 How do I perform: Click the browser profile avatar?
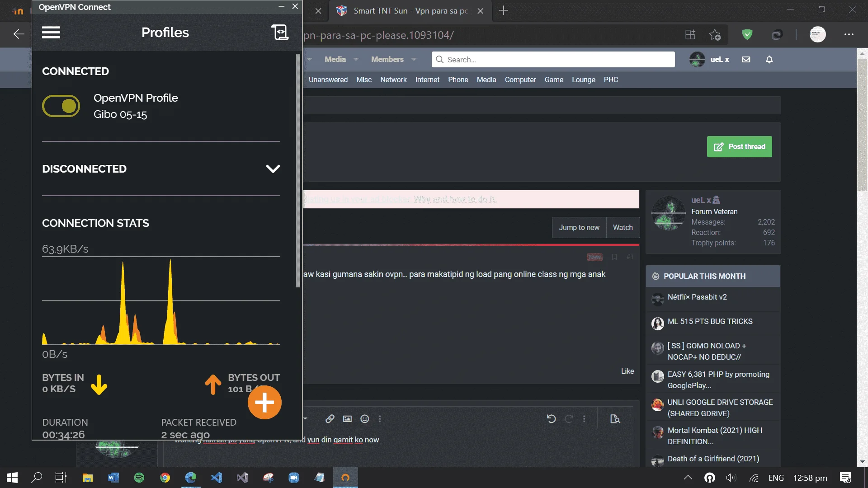(817, 34)
